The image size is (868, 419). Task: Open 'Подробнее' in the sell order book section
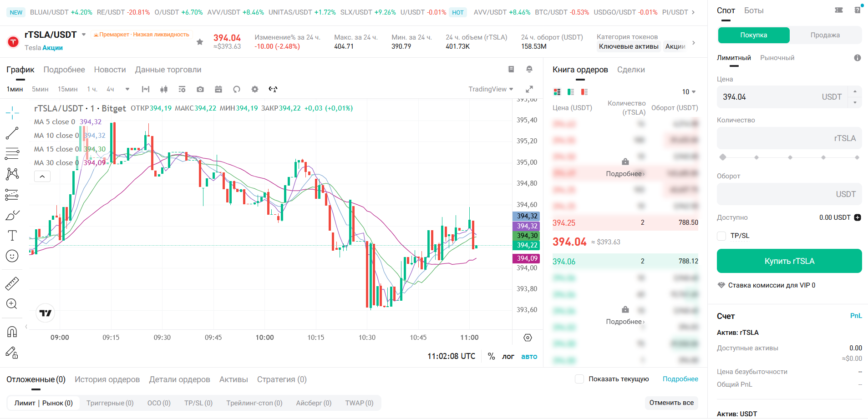point(625,174)
